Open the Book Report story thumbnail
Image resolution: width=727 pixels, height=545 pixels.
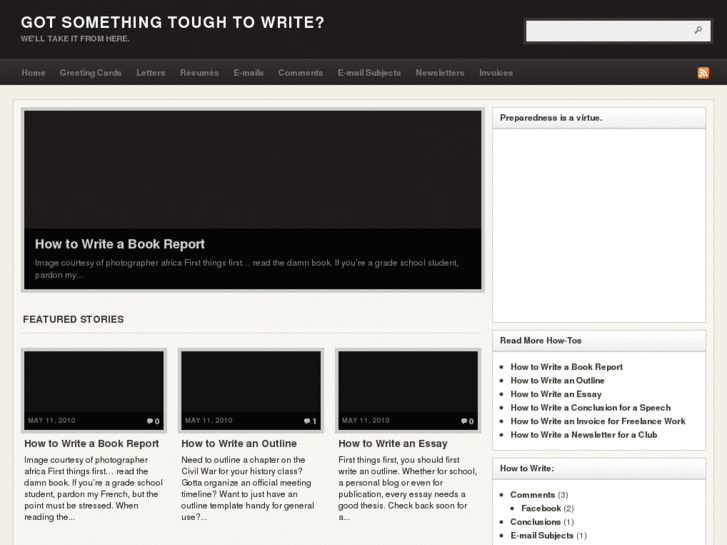[94, 391]
